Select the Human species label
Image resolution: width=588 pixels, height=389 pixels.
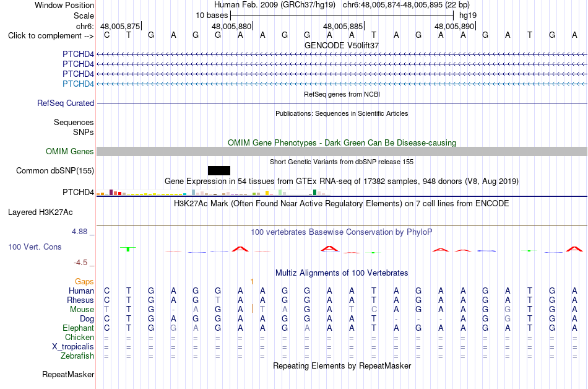point(81,291)
